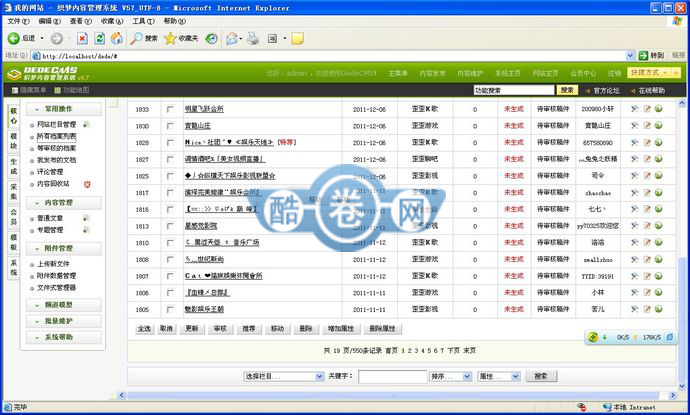The image size is (690, 415).
Task: Open the Favorites star panel
Action: pos(170,39)
